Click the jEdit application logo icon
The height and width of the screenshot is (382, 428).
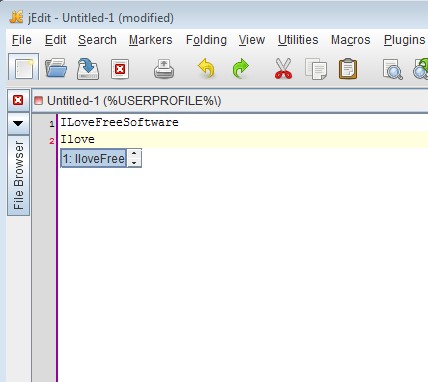pyautogui.click(x=16, y=17)
